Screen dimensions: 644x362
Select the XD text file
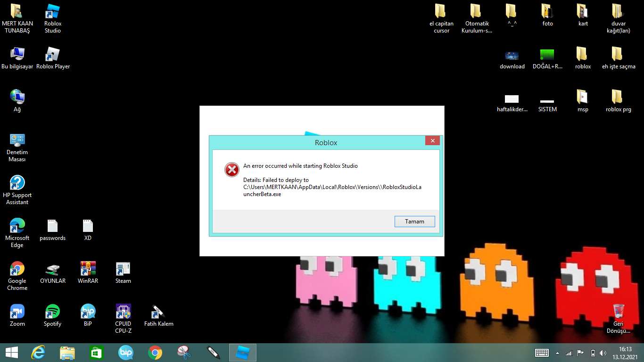pyautogui.click(x=88, y=230)
